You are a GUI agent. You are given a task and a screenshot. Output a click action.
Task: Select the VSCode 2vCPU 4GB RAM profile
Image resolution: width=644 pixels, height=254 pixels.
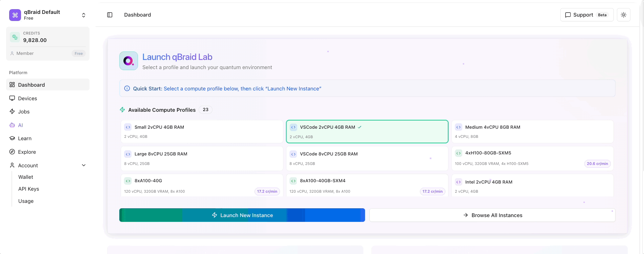point(367,131)
